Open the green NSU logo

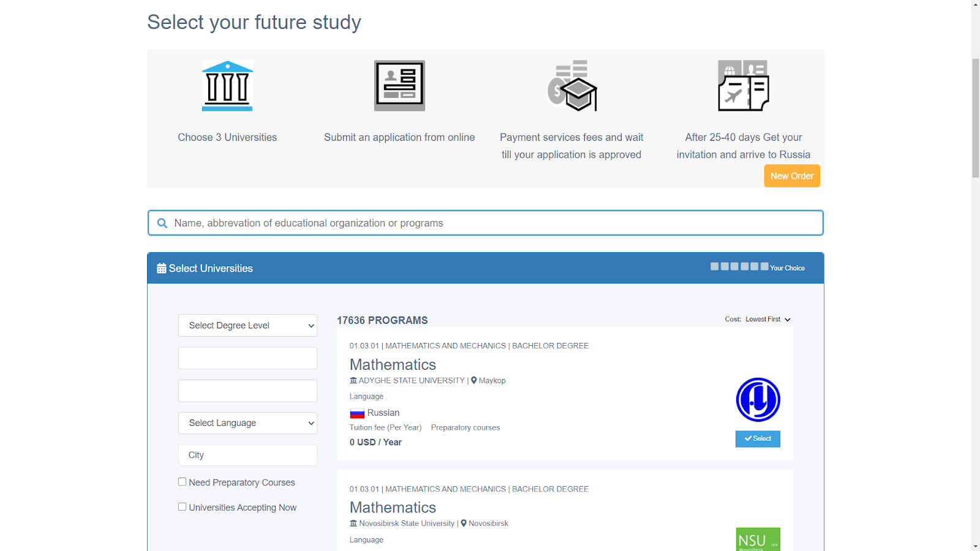point(758,539)
